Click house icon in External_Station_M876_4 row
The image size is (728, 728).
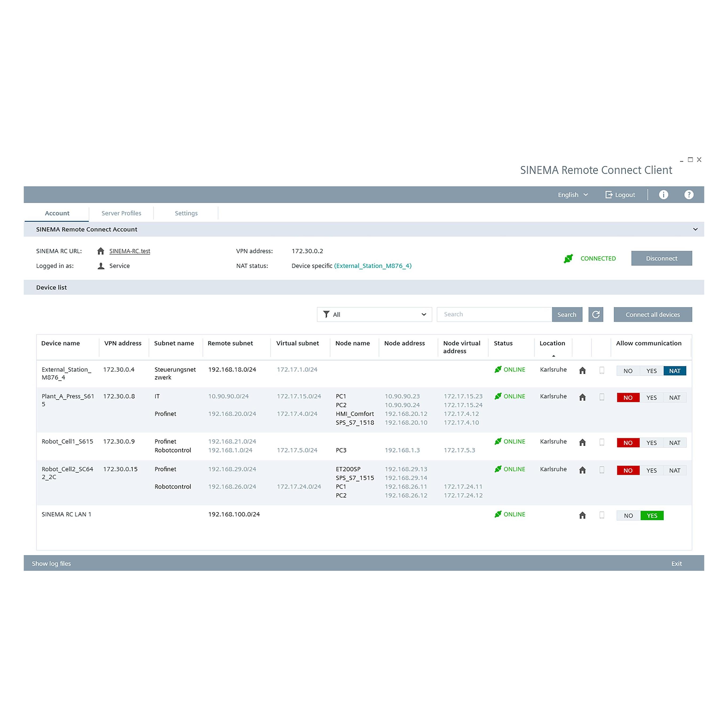coord(582,370)
